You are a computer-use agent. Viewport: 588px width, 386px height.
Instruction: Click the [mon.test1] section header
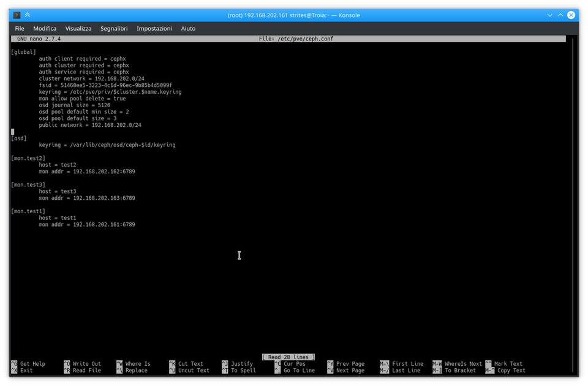point(28,211)
